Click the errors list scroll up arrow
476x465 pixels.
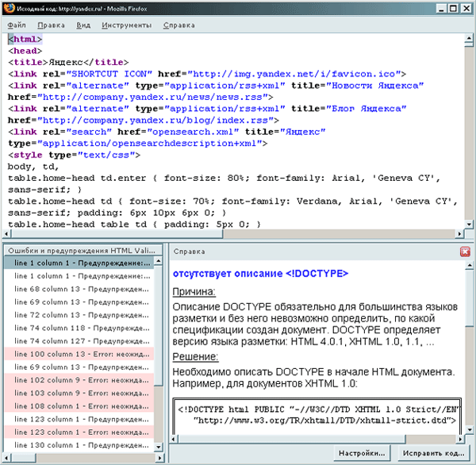point(159,261)
